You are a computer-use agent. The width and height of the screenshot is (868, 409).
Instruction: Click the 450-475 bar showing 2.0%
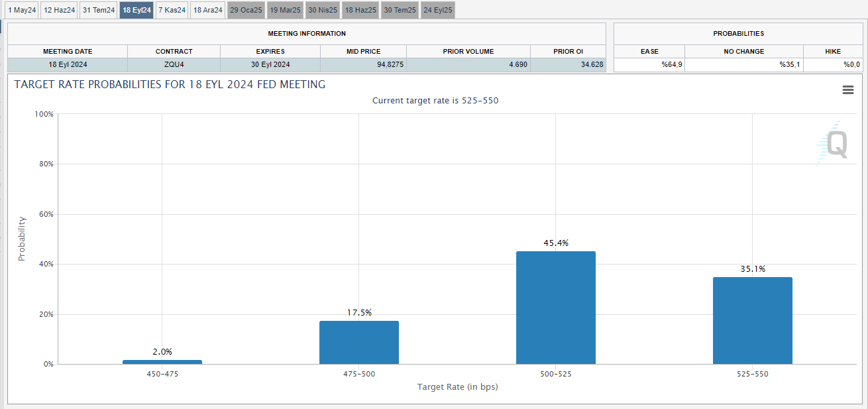pyautogui.click(x=162, y=362)
